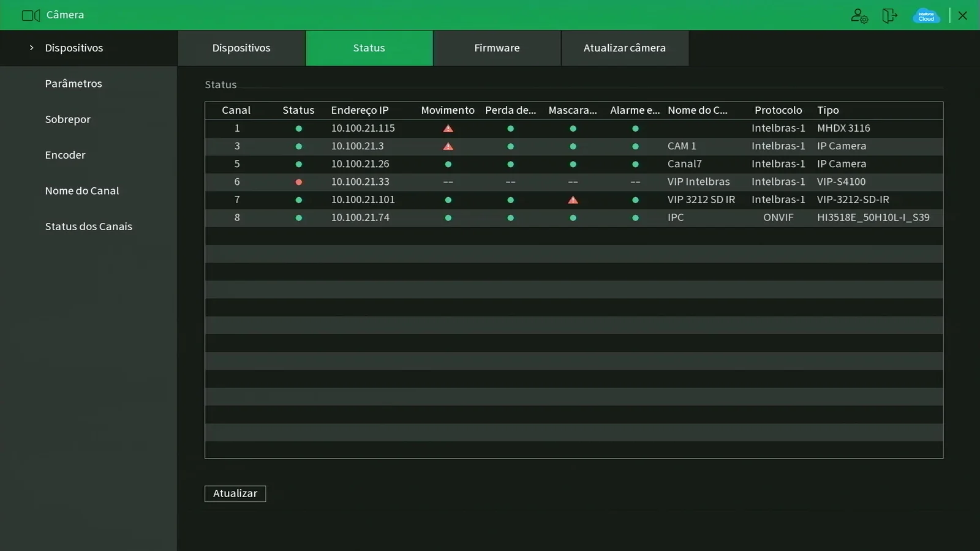Open the Firmware tab
This screenshot has width=980, height=551.
[497, 48]
